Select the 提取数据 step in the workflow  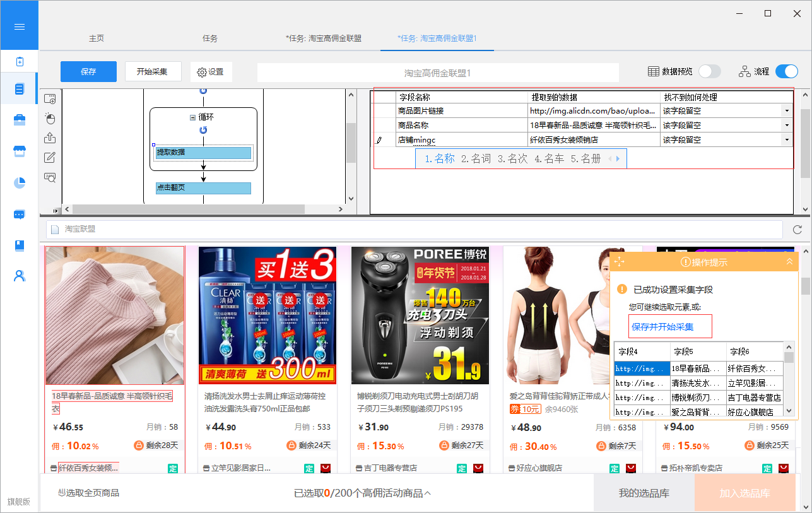click(203, 152)
